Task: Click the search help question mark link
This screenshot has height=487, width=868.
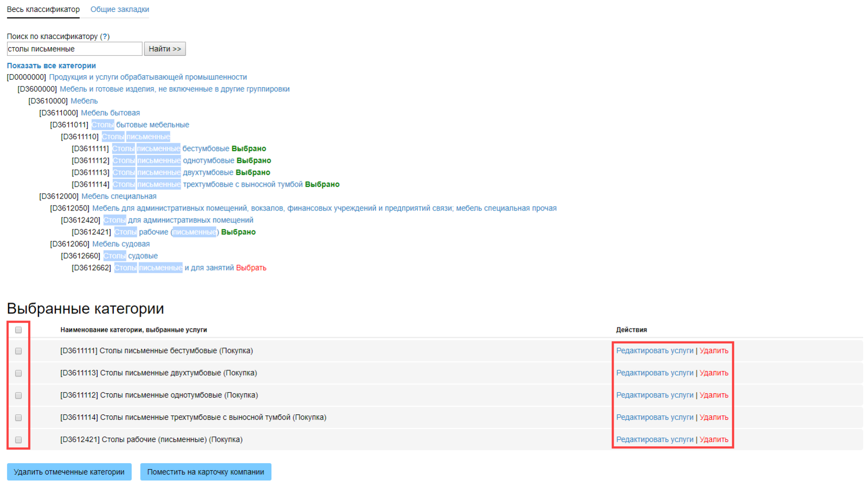Action: [x=105, y=36]
